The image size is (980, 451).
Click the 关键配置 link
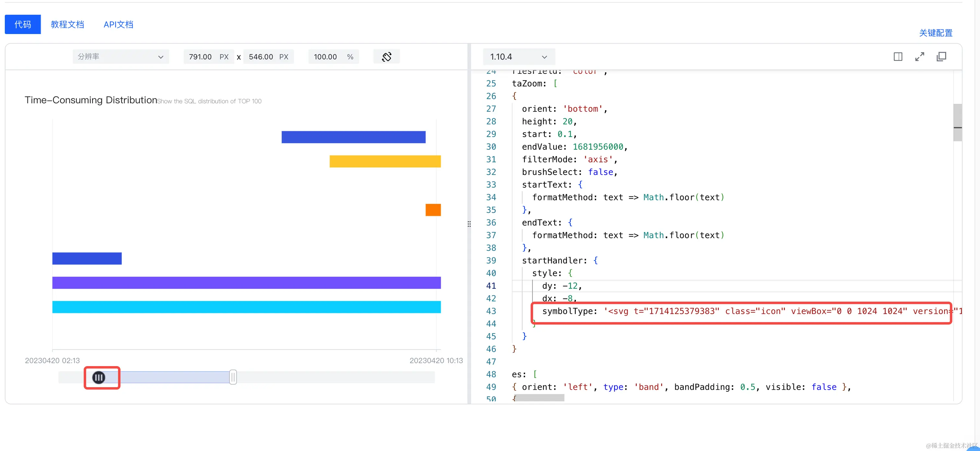(936, 33)
